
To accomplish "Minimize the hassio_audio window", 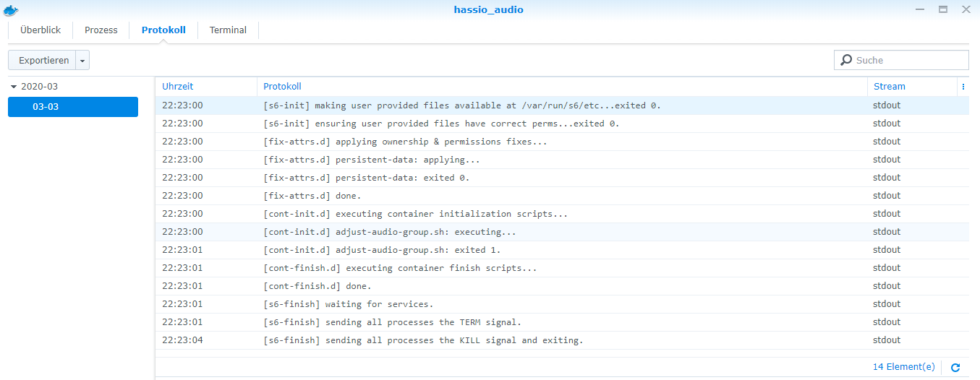I will (919, 9).
